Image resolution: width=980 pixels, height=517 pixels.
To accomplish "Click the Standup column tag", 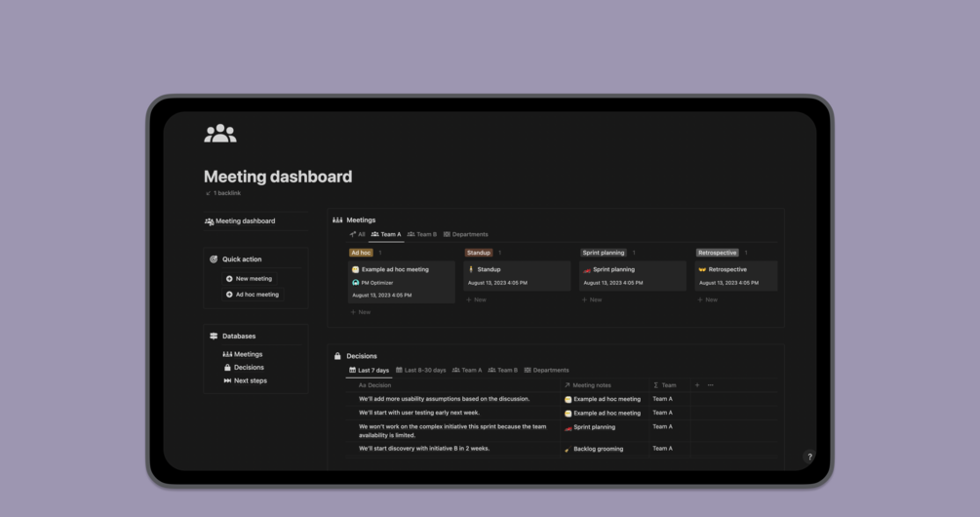I will point(478,253).
